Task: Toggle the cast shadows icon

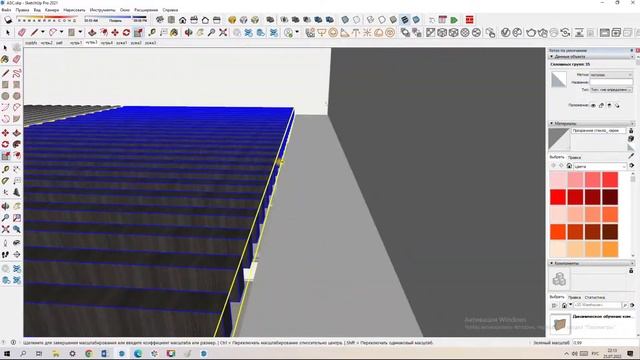Action: coord(617,105)
